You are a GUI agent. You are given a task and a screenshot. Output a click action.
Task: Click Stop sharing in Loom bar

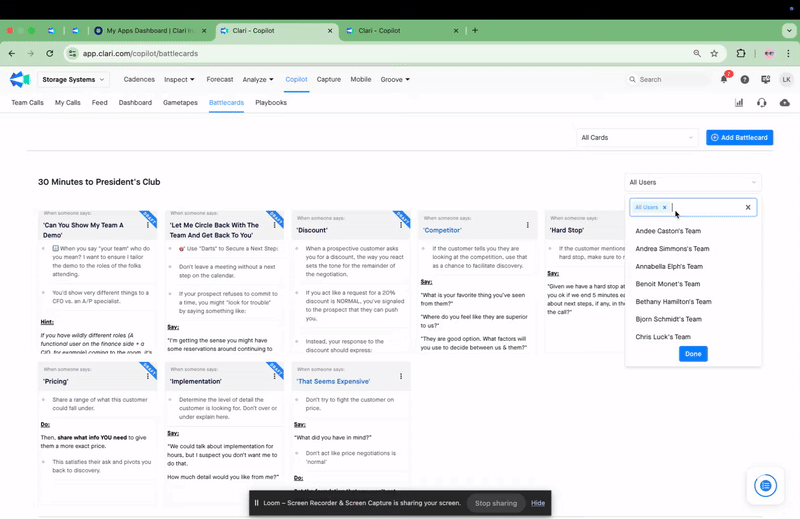tap(496, 503)
